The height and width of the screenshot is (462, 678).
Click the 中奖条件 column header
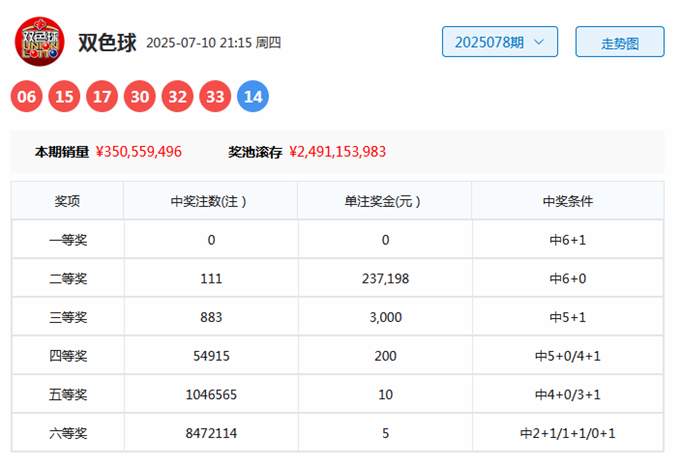[568, 201]
